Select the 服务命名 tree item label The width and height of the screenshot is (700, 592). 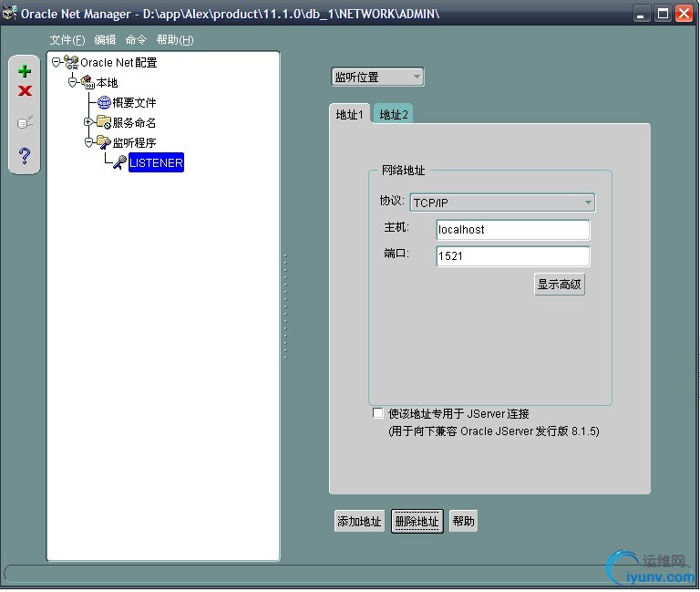(134, 122)
